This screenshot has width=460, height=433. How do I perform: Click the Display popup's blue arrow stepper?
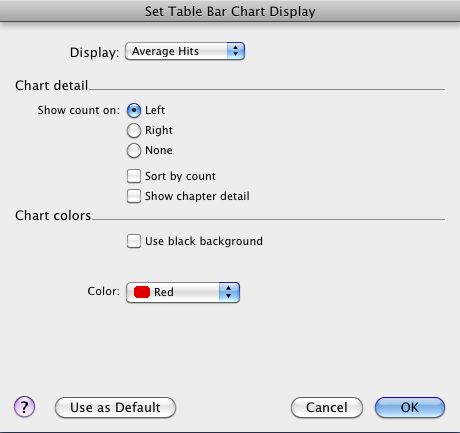236,51
